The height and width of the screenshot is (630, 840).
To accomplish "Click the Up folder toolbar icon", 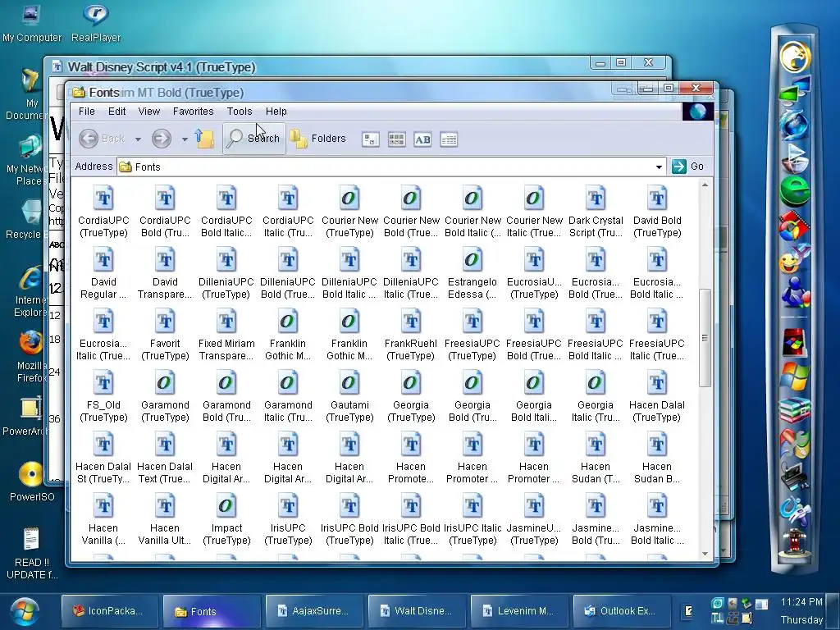I will pos(204,139).
